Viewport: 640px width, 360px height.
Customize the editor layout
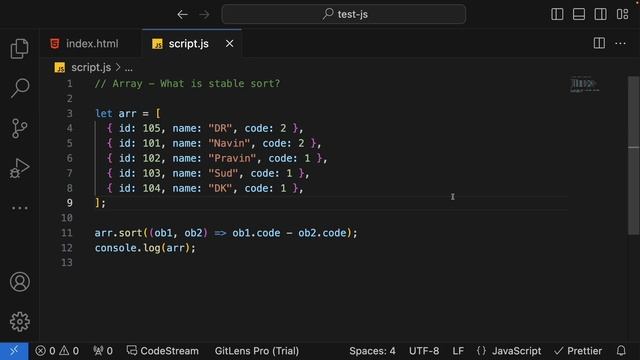pos(622,14)
